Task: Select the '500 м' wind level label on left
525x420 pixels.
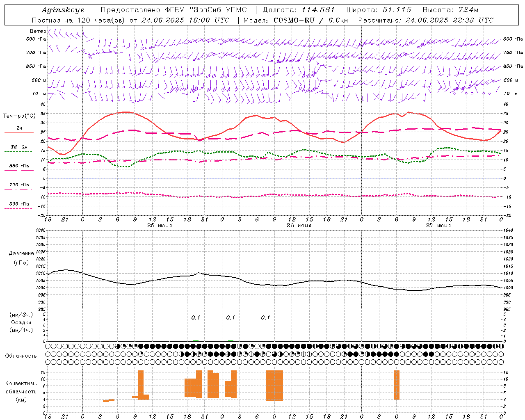Action: (39, 80)
